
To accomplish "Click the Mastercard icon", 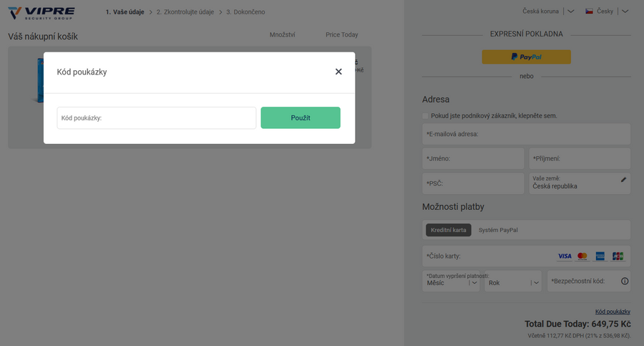I will 582,256.
